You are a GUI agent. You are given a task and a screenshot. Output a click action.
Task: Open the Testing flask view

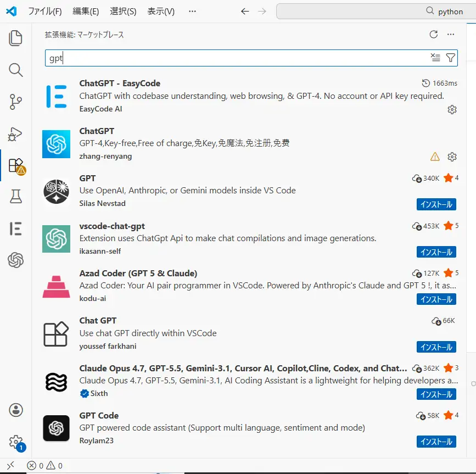(15, 197)
